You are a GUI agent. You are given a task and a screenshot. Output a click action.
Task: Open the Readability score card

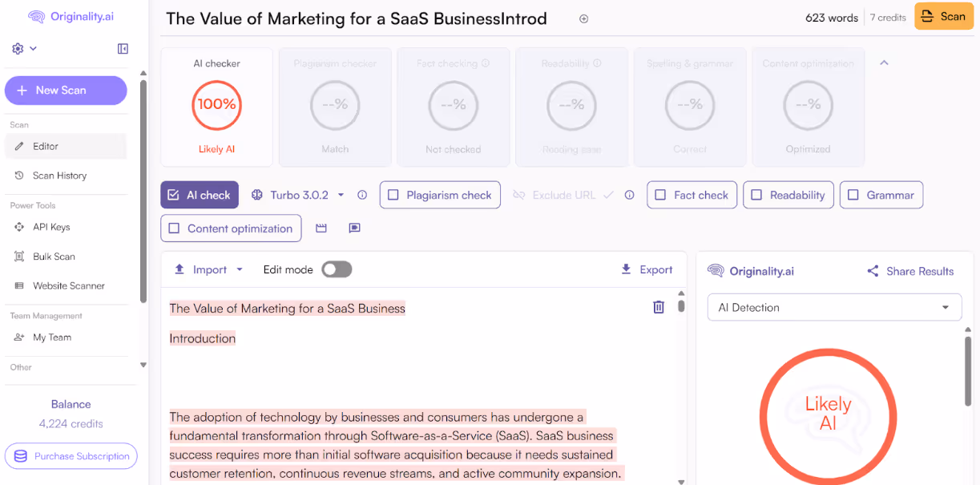pos(571,107)
